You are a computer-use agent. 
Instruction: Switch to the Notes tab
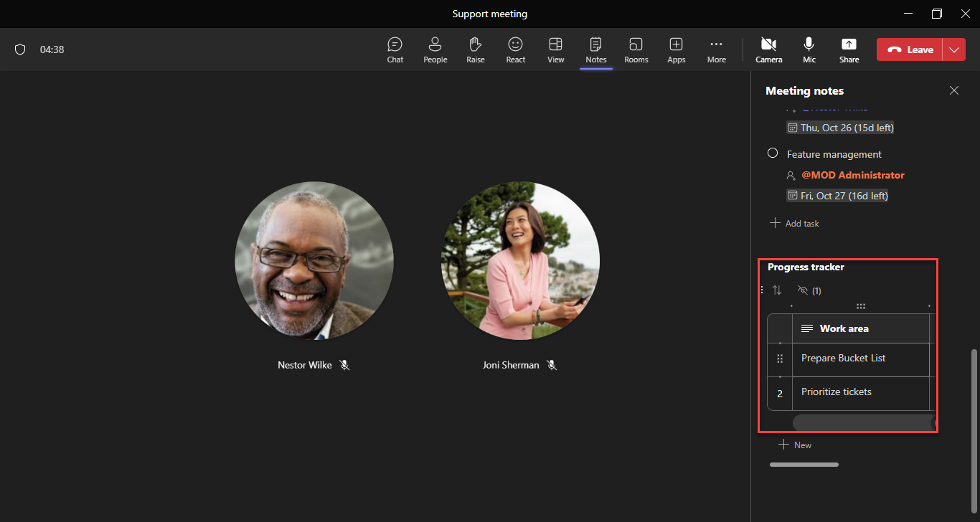point(595,49)
